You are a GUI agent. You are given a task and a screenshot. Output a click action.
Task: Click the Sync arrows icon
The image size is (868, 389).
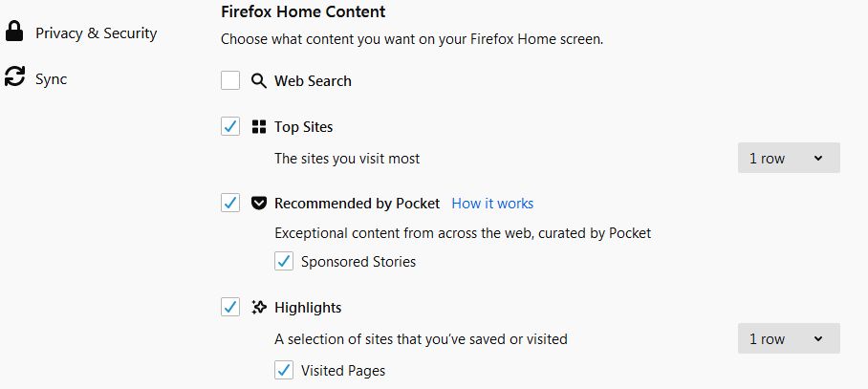pos(14,76)
